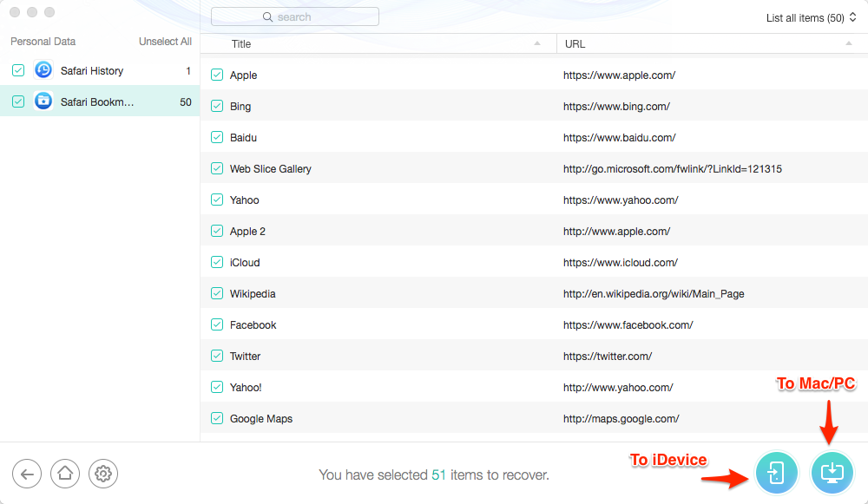Sort by the URL column arrow
868x504 pixels.
point(849,43)
